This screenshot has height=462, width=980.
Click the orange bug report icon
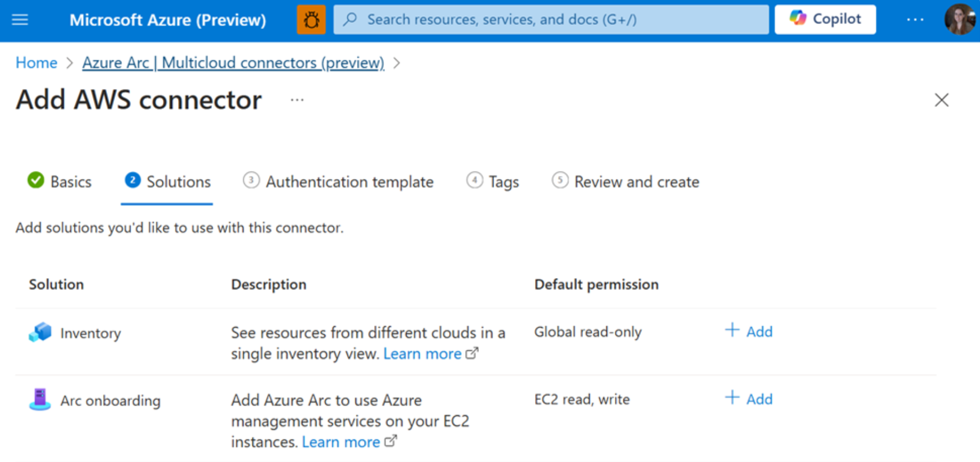coord(311,20)
